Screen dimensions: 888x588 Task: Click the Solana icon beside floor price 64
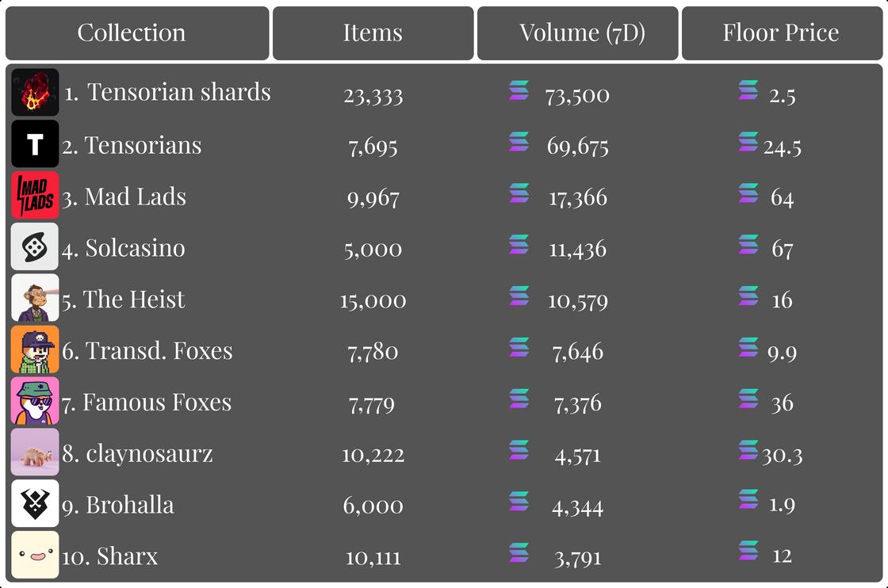click(748, 194)
